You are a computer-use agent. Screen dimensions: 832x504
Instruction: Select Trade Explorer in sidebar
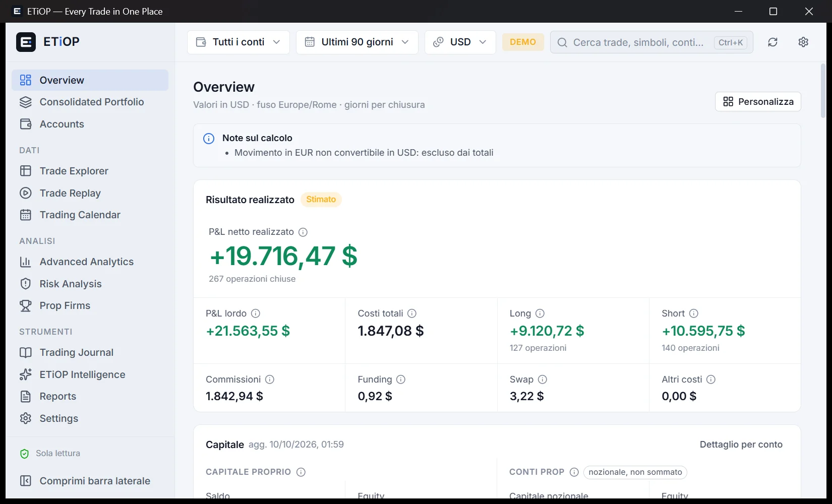(x=90, y=171)
